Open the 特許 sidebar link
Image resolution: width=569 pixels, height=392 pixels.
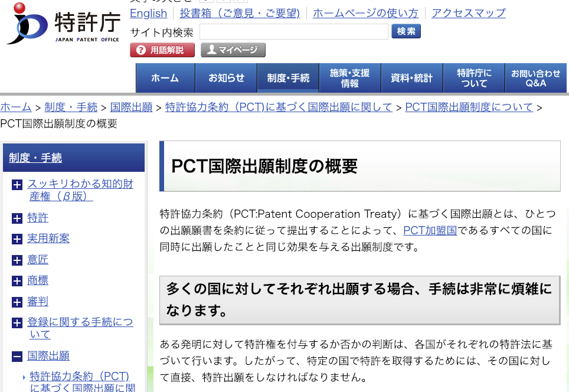pos(38,218)
